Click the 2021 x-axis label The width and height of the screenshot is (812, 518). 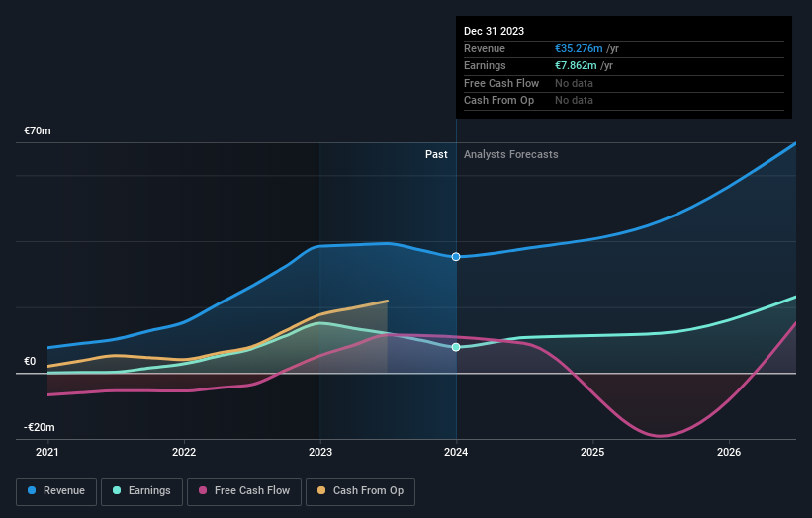click(47, 453)
